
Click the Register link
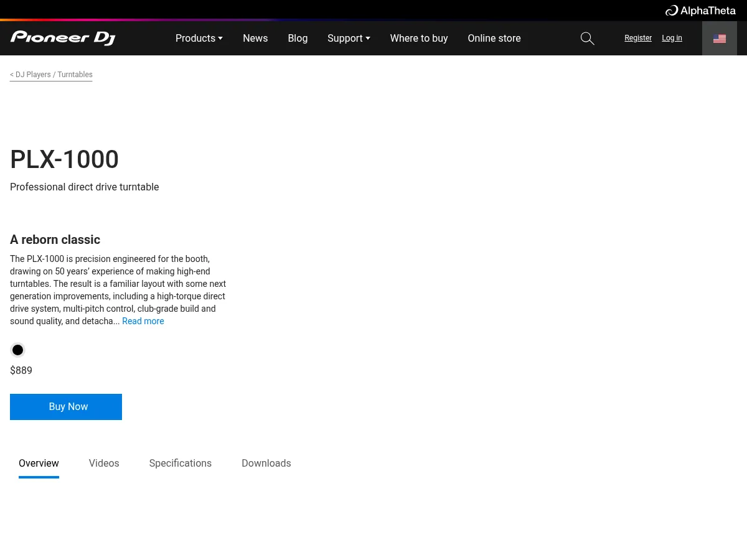(x=638, y=38)
